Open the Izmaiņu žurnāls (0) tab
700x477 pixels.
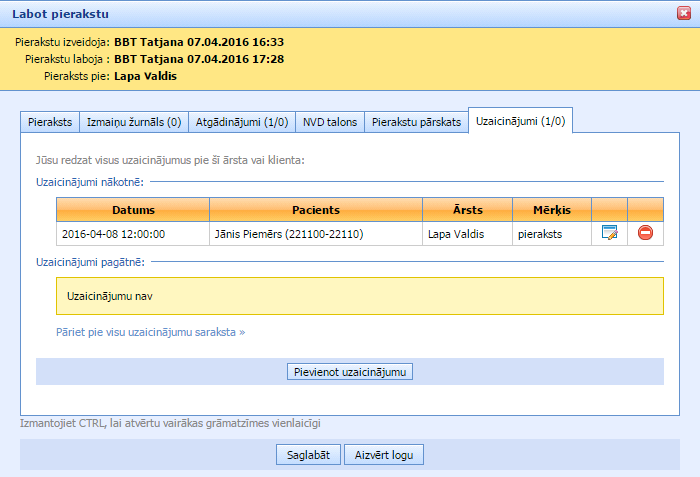click(133, 122)
